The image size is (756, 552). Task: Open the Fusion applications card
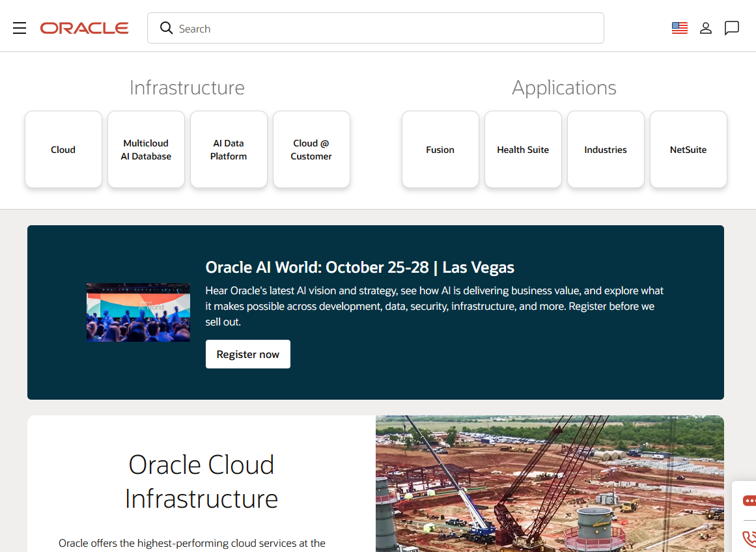coord(440,150)
